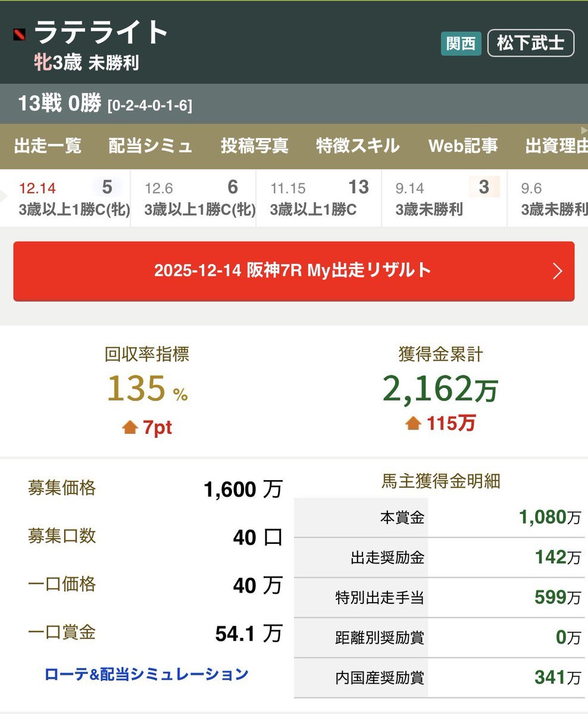The width and height of the screenshot is (588, 714).
Task: Click the 一口賞金 54.1万 value
Action: 248,634
